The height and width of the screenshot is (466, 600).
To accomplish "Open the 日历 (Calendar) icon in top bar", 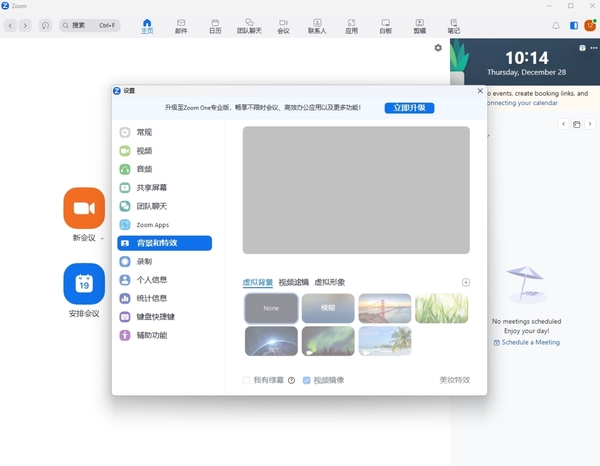I will pyautogui.click(x=215, y=25).
